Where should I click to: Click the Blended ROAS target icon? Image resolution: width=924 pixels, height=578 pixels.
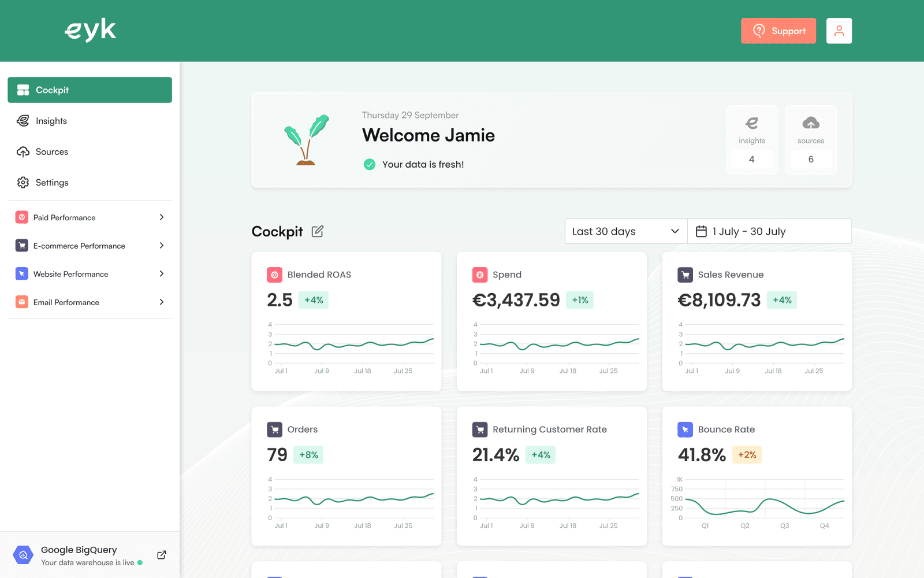coord(274,275)
